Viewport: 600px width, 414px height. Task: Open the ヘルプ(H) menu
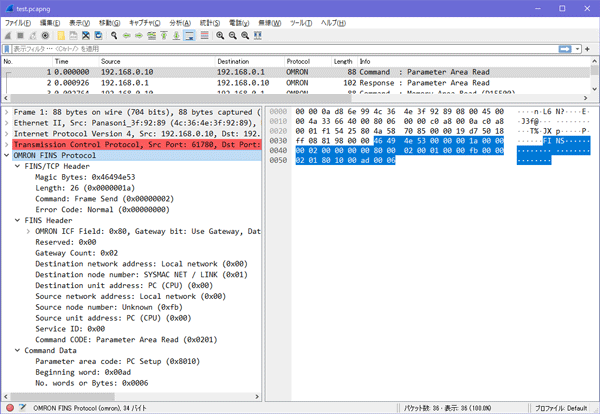(x=333, y=23)
